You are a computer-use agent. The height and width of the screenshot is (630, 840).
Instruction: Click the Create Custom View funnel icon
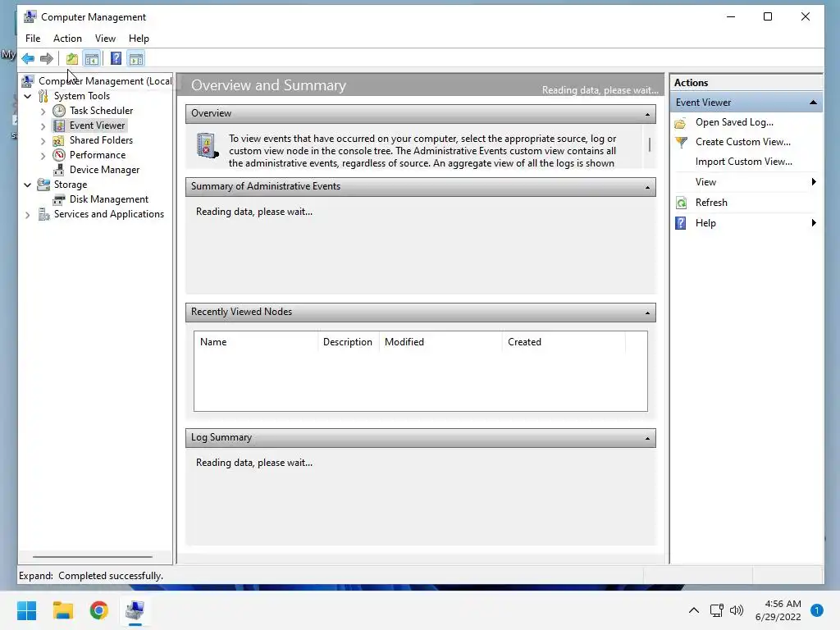pyautogui.click(x=681, y=143)
